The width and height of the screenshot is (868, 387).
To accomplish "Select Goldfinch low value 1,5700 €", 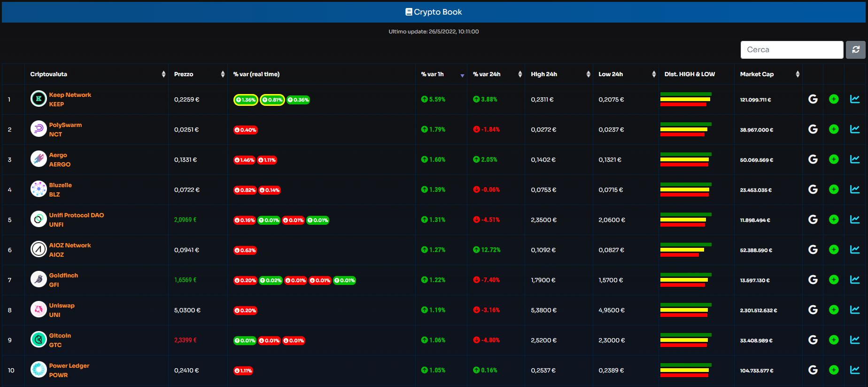I will click(612, 280).
